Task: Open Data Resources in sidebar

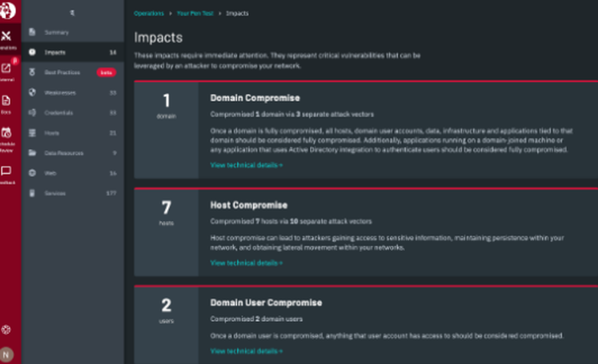Action: pyautogui.click(x=63, y=153)
